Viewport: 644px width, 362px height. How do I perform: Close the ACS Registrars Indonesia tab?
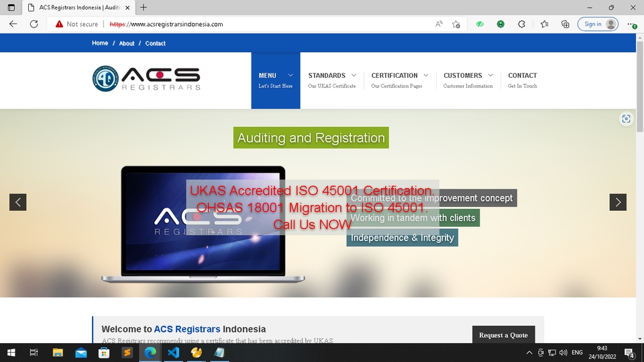(127, 7)
